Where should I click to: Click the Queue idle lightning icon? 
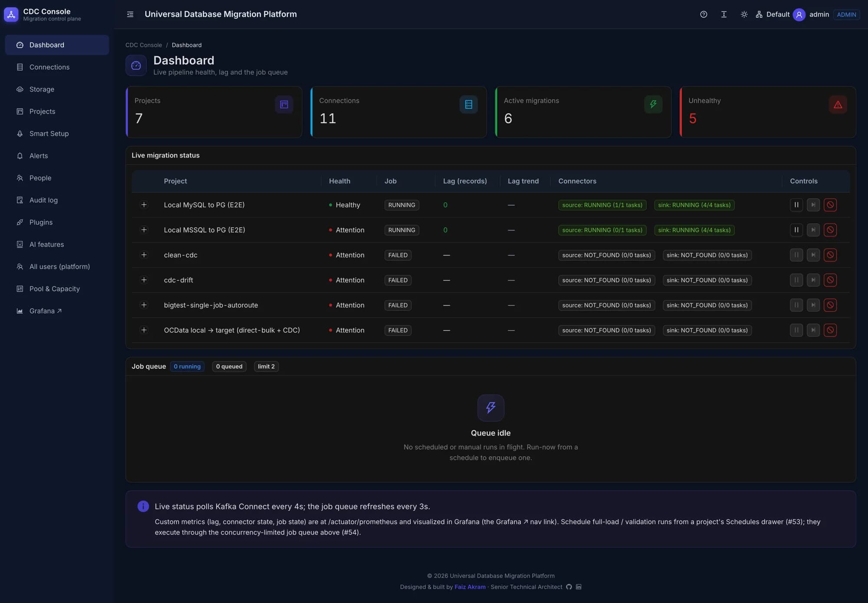pyautogui.click(x=490, y=408)
